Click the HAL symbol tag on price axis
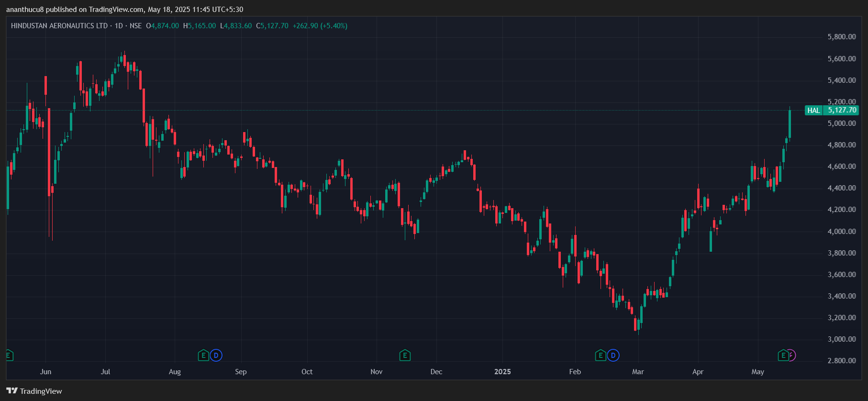868x401 pixels. pos(813,111)
